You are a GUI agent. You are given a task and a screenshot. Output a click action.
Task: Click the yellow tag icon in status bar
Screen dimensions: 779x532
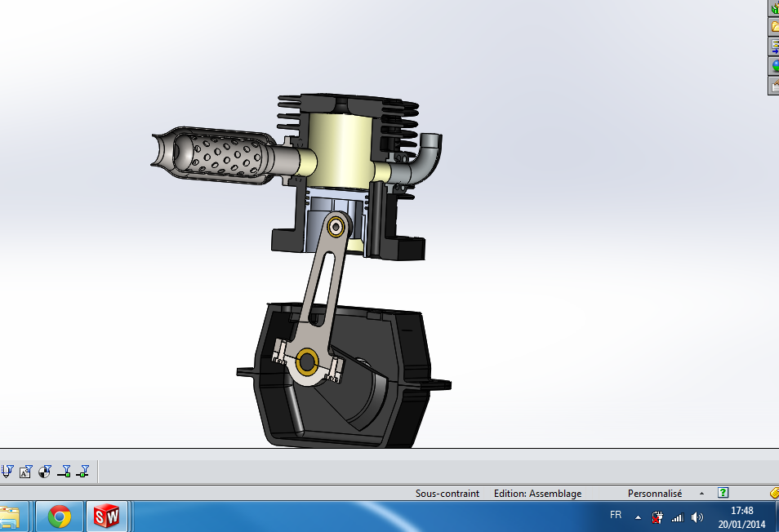click(775, 493)
